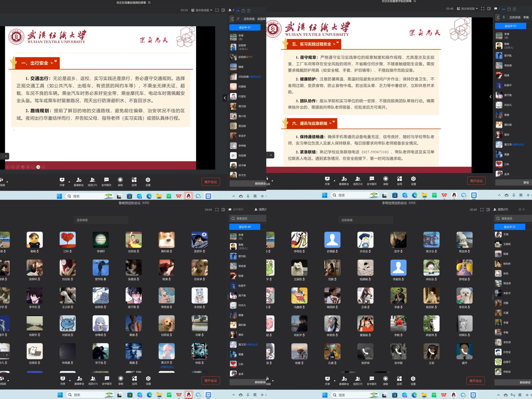Select the 会议中·49 tab
Viewport: 532px width, 399px height.
pos(245,227)
